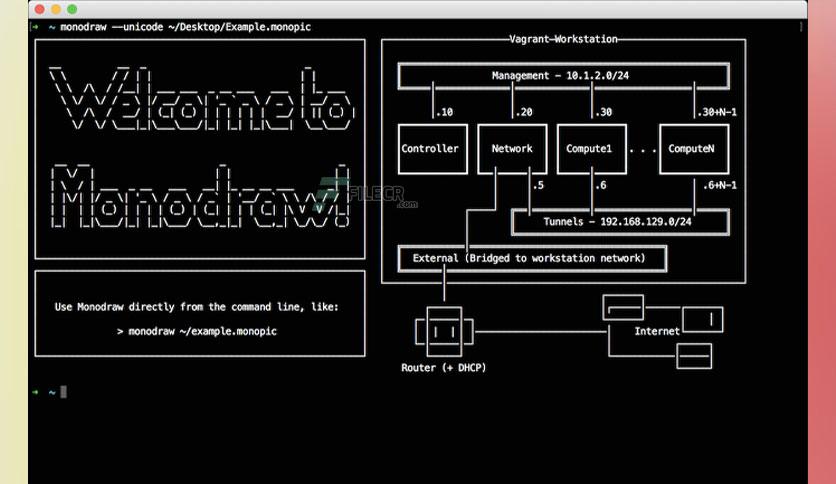The image size is (836, 484).
Task: Click the .10 address label
Action: coord(444,112)
